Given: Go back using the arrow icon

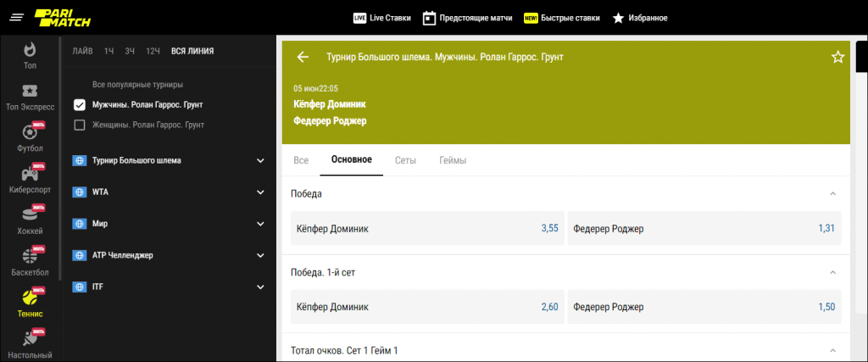Looking at the screenshot, I should click(303, 57).
